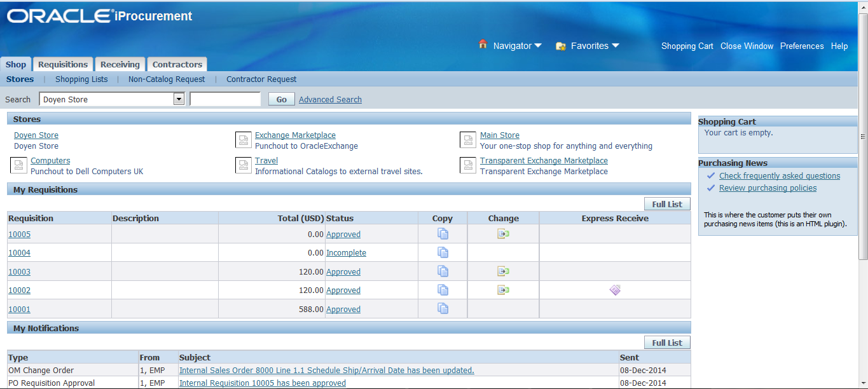Open the Navigator dropdown menu

(x=518, y=46)
